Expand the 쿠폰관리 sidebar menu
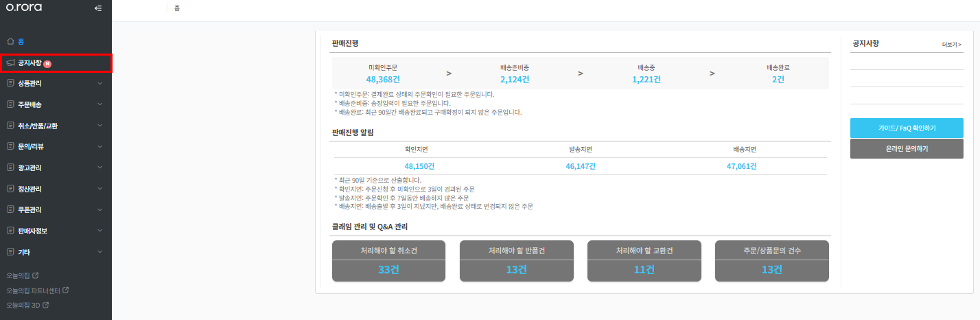Screen dimensions: 980x320 click(56, 209)
